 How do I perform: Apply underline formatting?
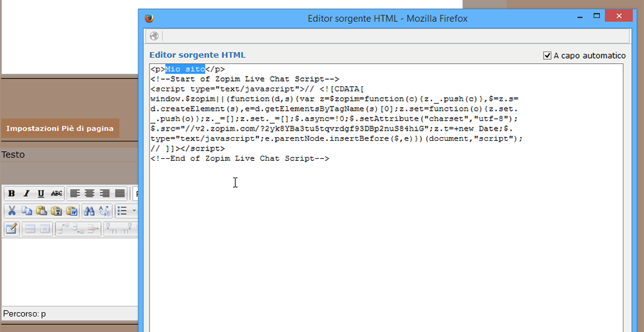(41, 193)
